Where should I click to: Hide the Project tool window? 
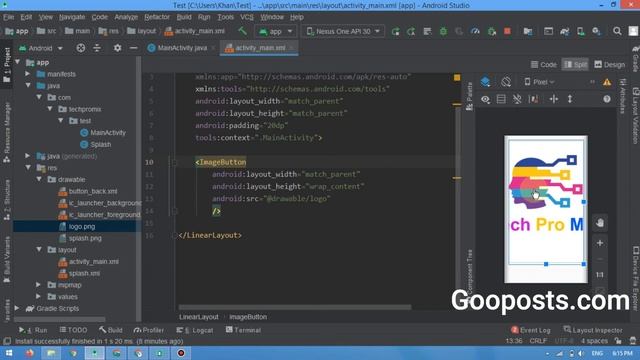pyautogui.click(x=133, y=48)
